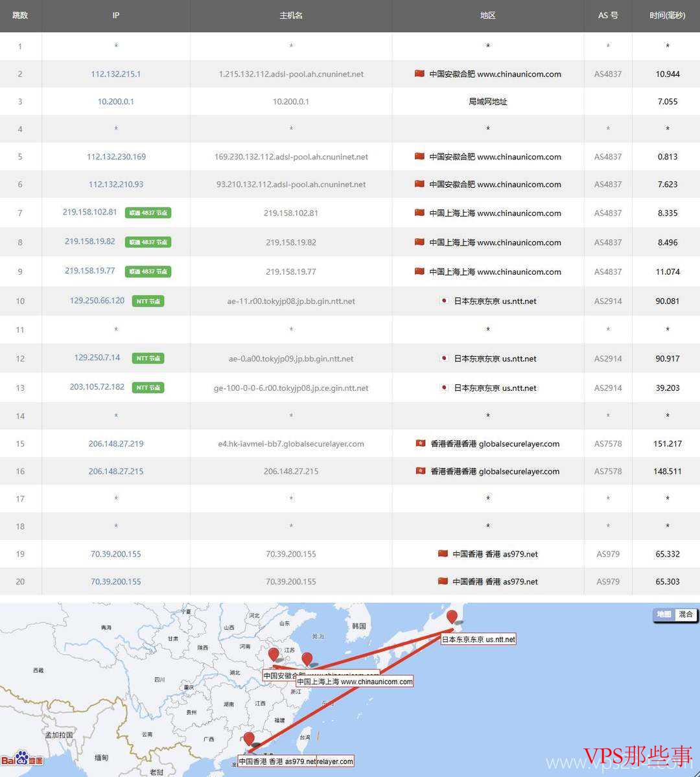Click the green 4837 node badge beside 219.158.19.77
The image size is (700, 777).
(x=148, y=272)
